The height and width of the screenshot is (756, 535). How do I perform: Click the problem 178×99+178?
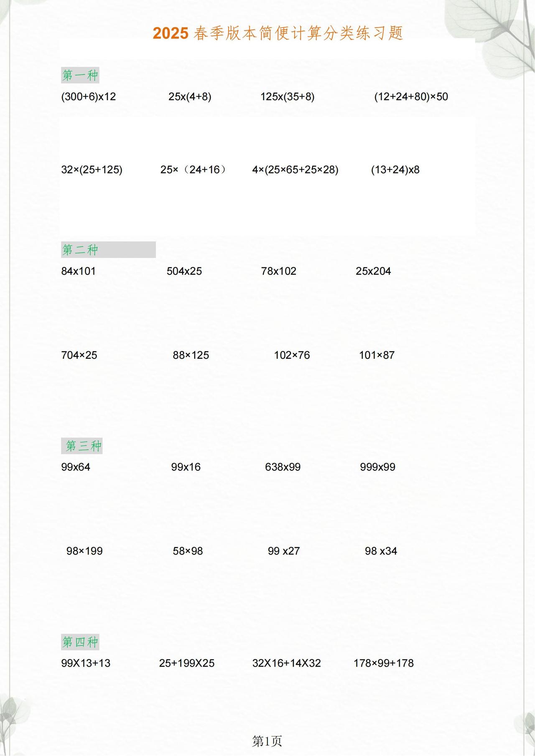(384, 663)
